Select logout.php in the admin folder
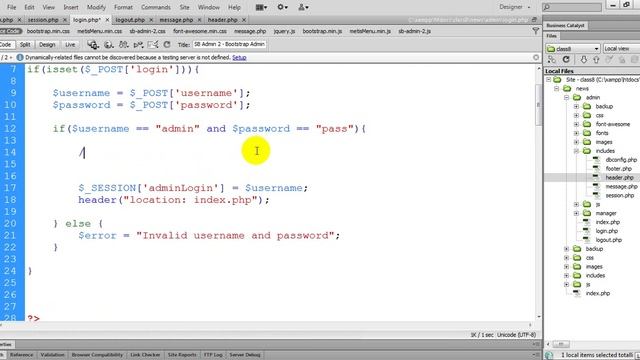Screen dimensions: 640x360 click(x=608, y=240)
